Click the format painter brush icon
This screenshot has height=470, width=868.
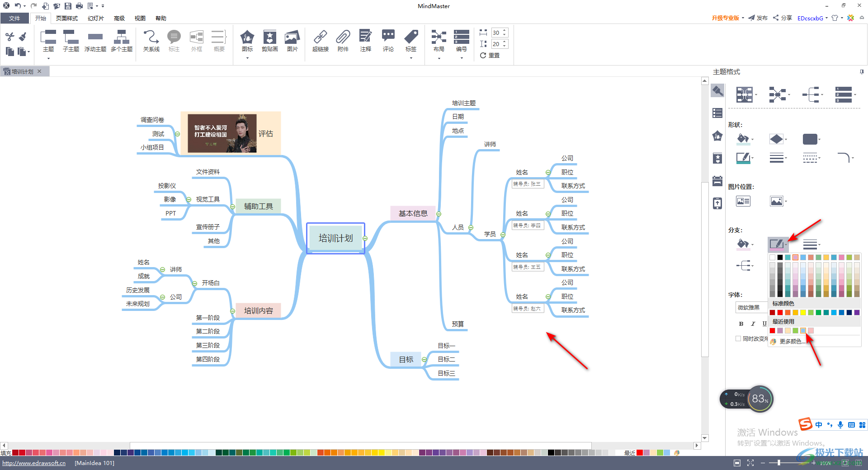(x=23, y=37)
